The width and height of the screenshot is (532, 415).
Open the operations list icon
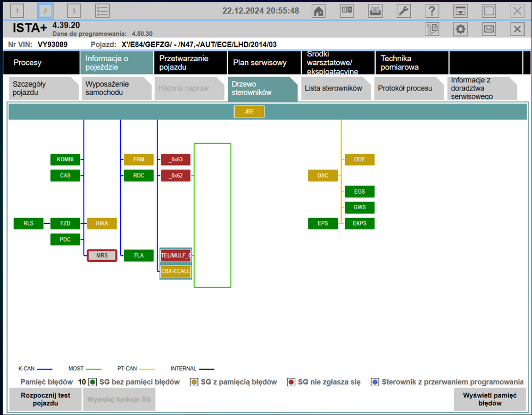(102, 11)
